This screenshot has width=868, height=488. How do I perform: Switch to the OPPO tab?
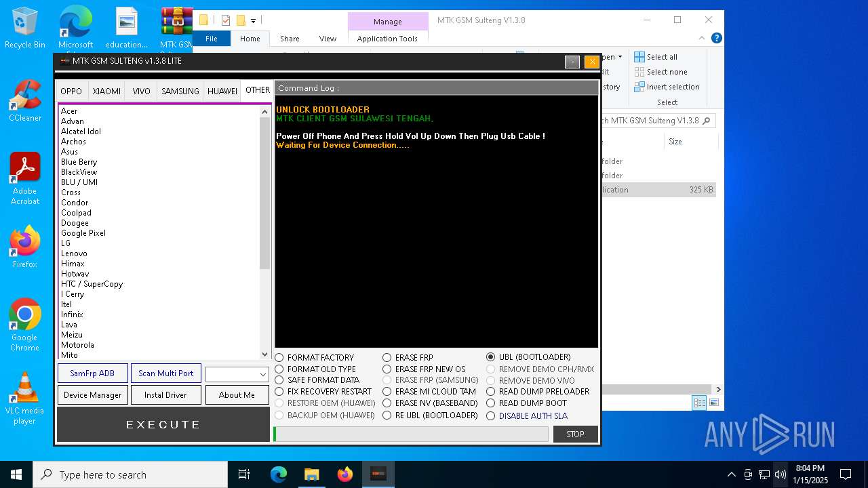pos(71,91)
